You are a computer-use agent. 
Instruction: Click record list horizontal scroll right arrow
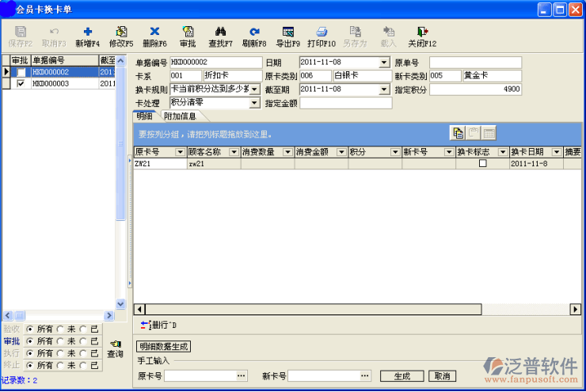click(108, 315)
